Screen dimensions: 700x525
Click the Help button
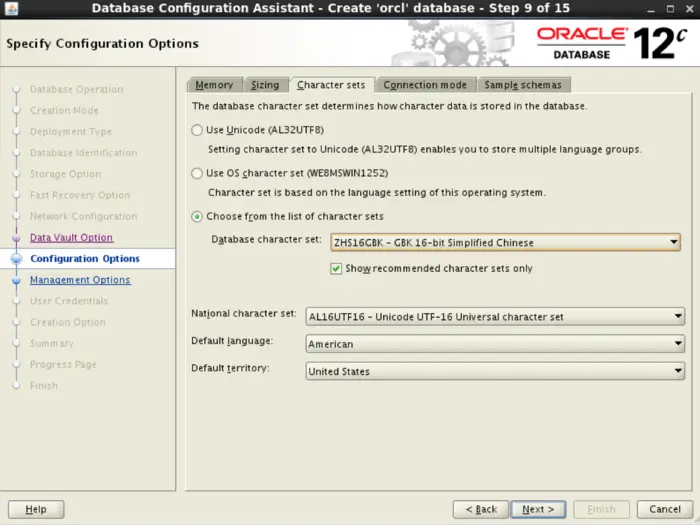36,509
